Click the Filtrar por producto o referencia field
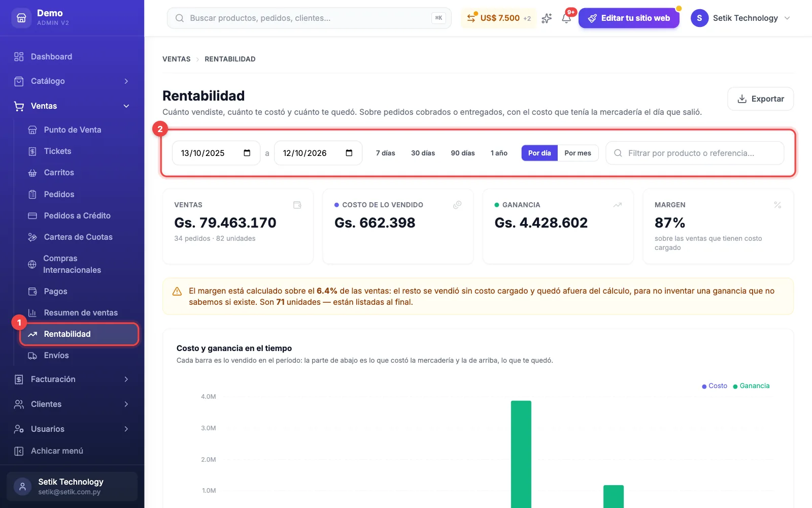The width and height of the screenshot is (812, 508). click(x=695, y=153)
